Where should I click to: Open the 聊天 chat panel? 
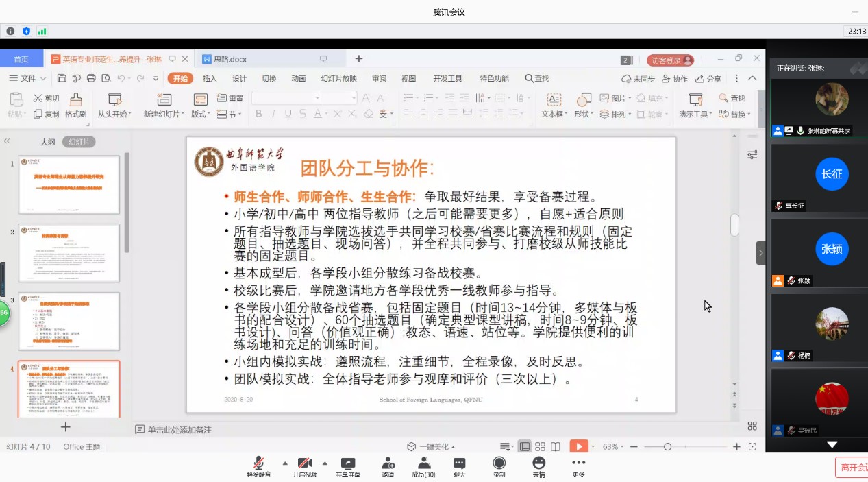(459, 464)
